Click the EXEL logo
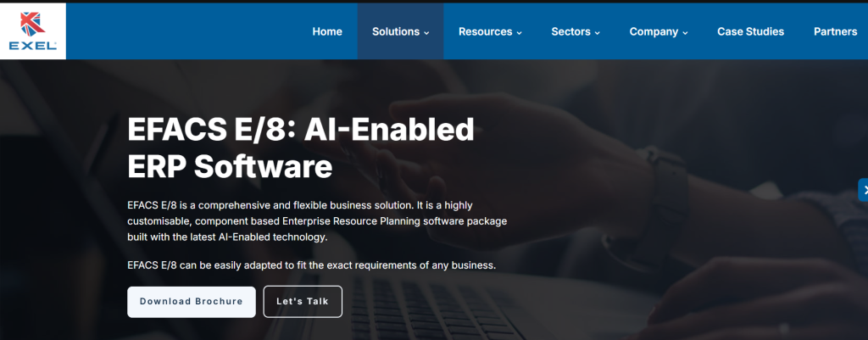868x340 pixels. coord(33,31)
